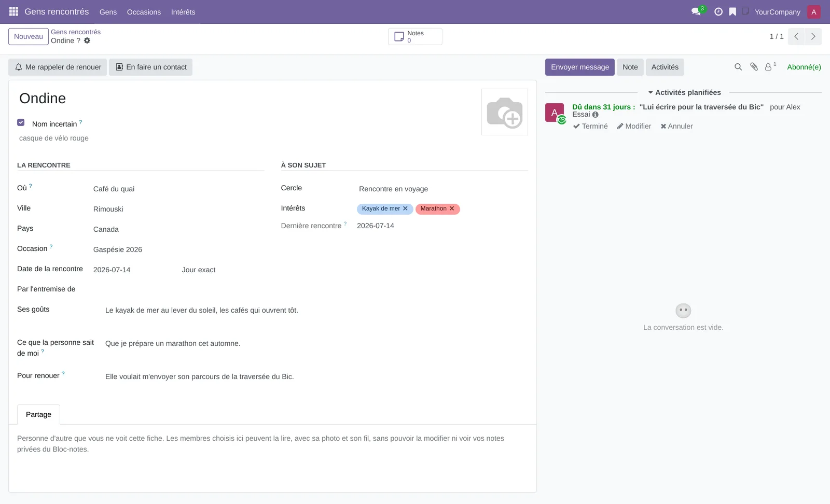Click the user avatar A in top bar
830x504 pixels.
click(814, 12)
